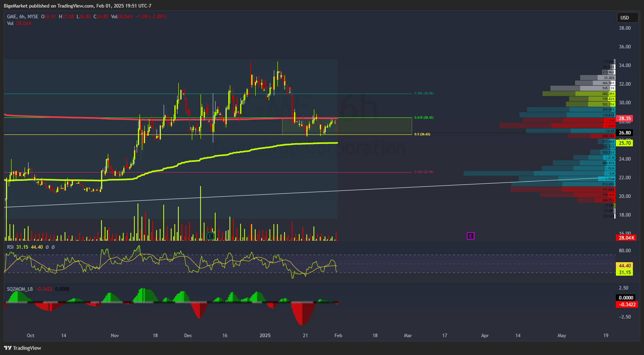Select the 1.23M red volume profile bar
Screen dimensions: 644x355
point(557,126)
